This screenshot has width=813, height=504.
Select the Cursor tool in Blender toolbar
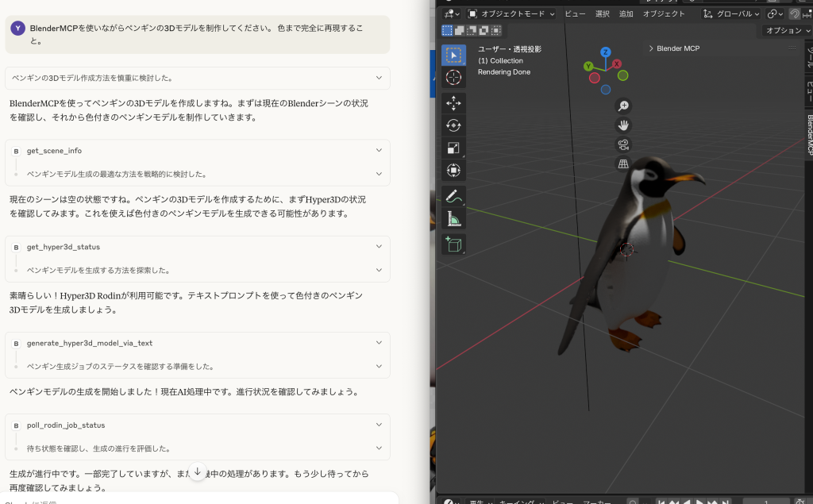(453, 77)
